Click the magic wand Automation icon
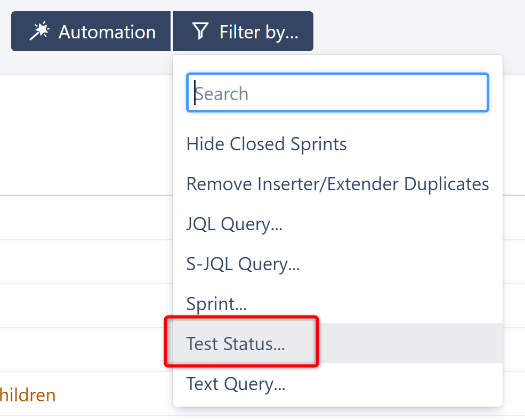Screen dimensions: 525x420 click(39, 31)
